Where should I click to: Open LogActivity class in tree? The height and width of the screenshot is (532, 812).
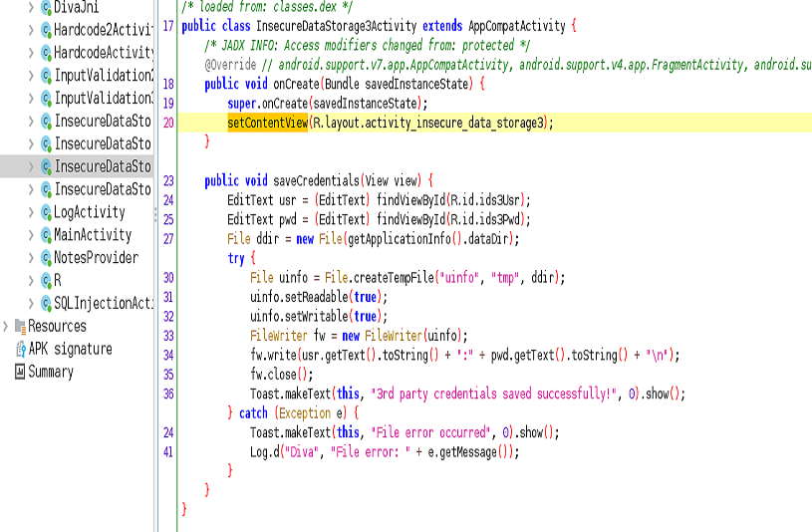[x=90, y=212]
